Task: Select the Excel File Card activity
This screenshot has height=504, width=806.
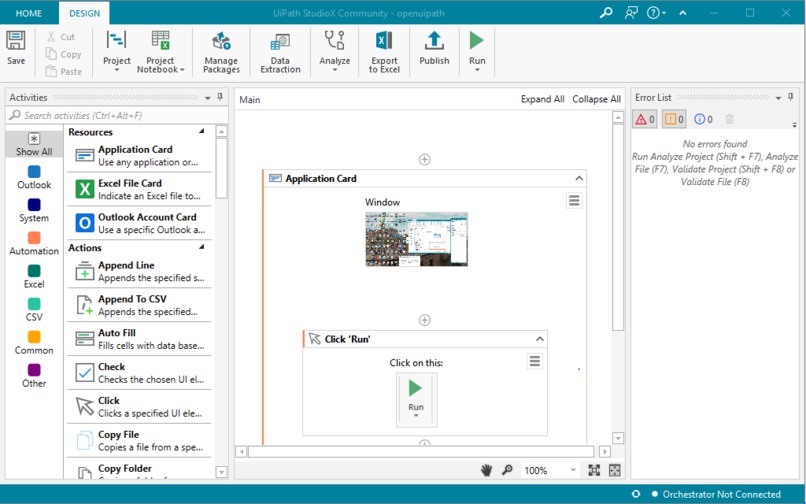Action: (x=139, y=189)
